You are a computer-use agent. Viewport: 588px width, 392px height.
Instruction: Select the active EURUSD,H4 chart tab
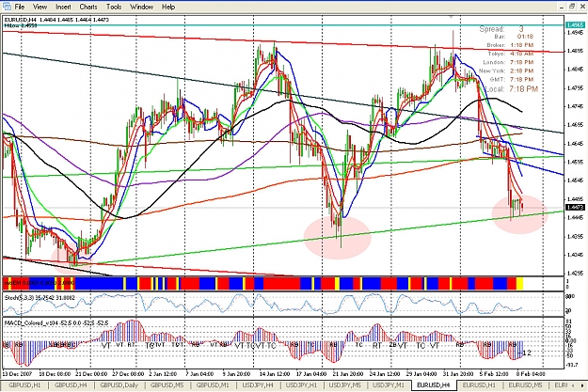pyautogui.click(x=434, y=384)
